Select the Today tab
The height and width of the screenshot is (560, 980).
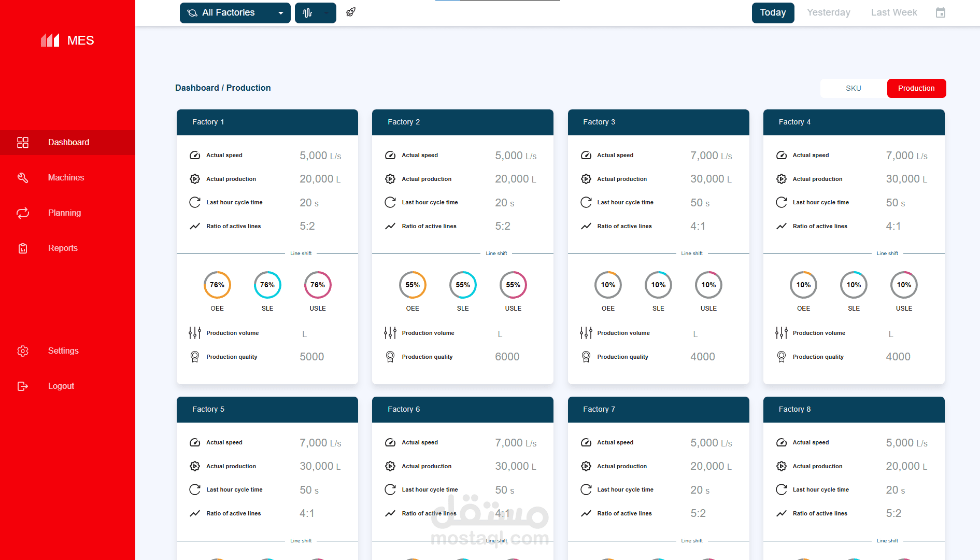click(x=773, y=12)
